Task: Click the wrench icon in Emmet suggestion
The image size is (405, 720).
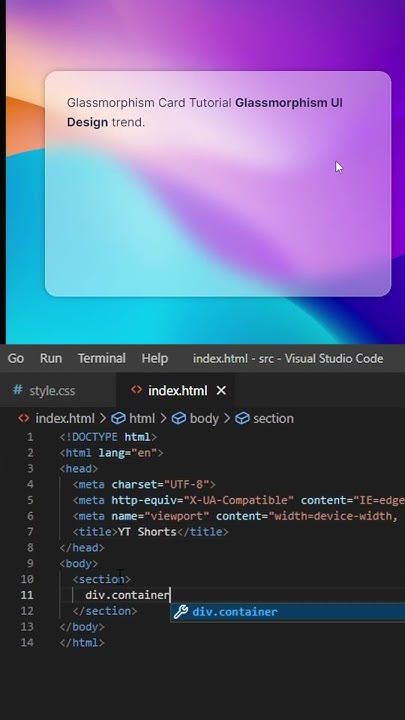Action: tap(181, 612)
